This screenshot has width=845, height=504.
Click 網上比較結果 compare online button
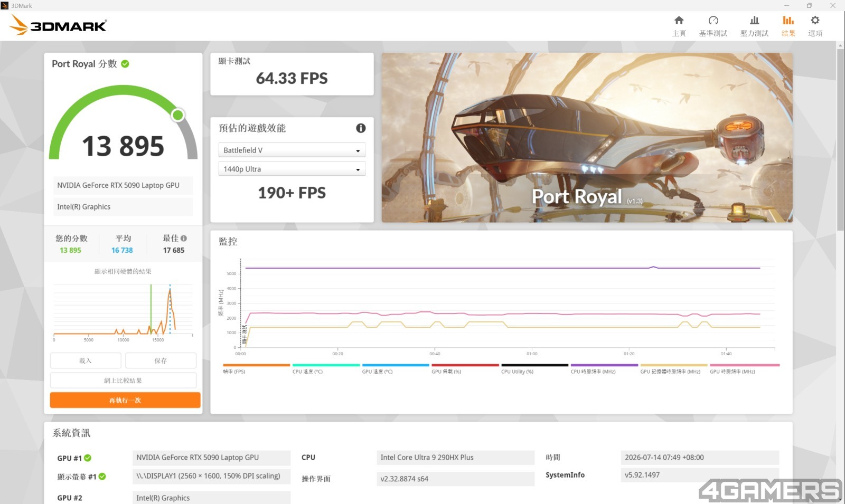pos(123,381)
